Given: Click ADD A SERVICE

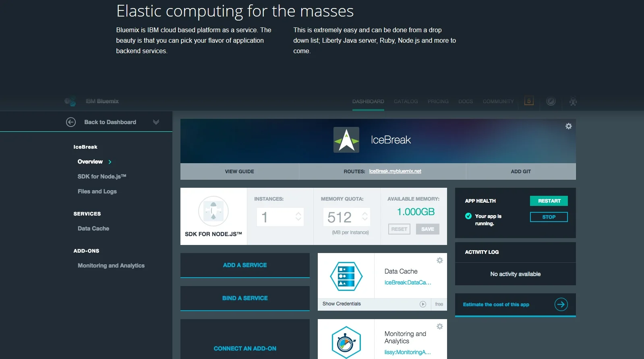Looking at the screenshot, I should coord(245,265).
